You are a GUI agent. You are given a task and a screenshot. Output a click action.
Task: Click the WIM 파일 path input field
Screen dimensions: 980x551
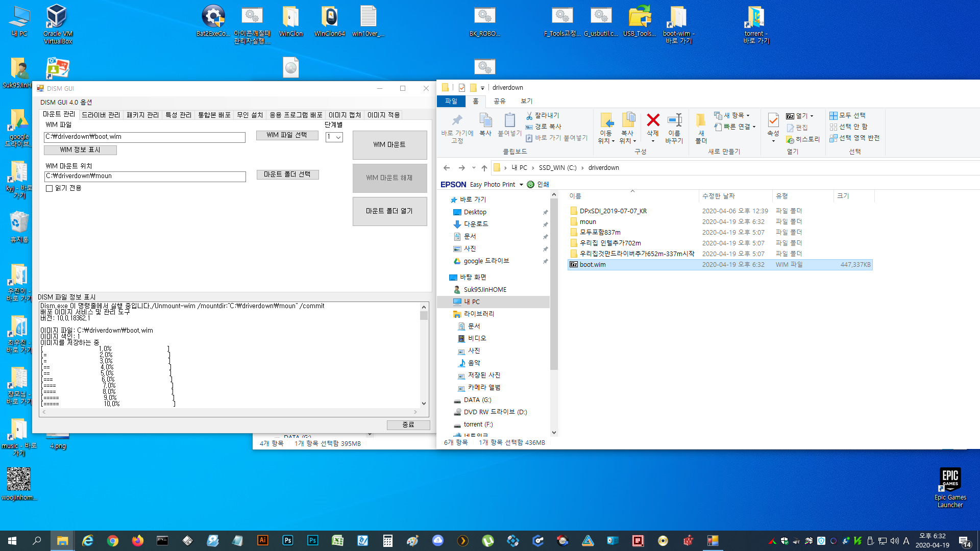coord(145,137)
